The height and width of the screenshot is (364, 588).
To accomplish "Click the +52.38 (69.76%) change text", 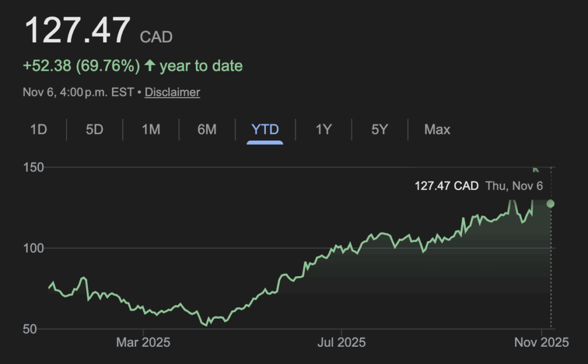I will tap(82, 66).
